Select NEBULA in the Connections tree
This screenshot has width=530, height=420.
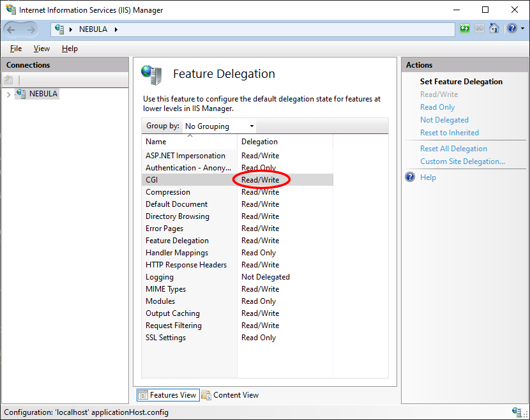(x=43, y=94)
